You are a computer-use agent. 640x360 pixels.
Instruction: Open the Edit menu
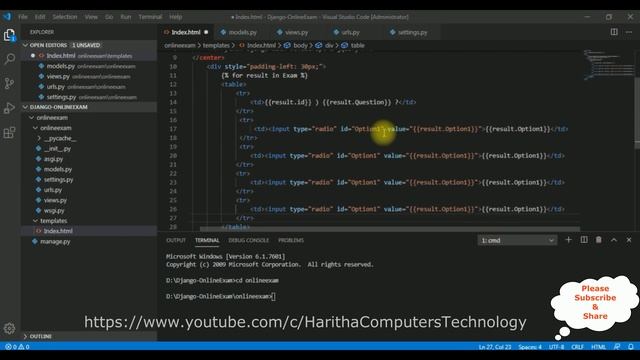pyautogui.click(x=40, y=17)
